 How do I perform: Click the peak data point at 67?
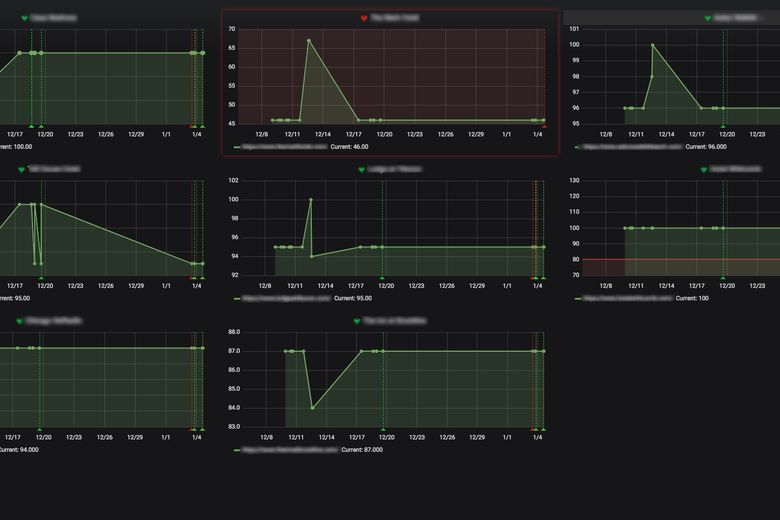[309, 41]
